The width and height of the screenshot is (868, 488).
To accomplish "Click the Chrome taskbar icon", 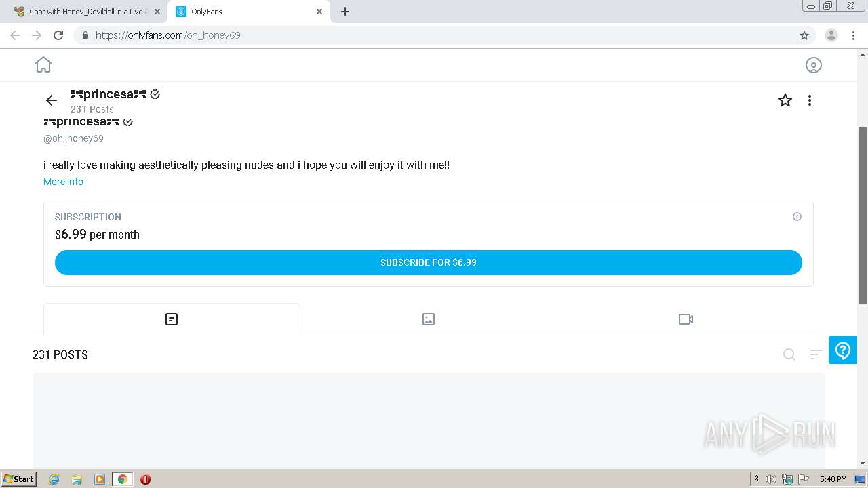I will [x=123, y=479].
